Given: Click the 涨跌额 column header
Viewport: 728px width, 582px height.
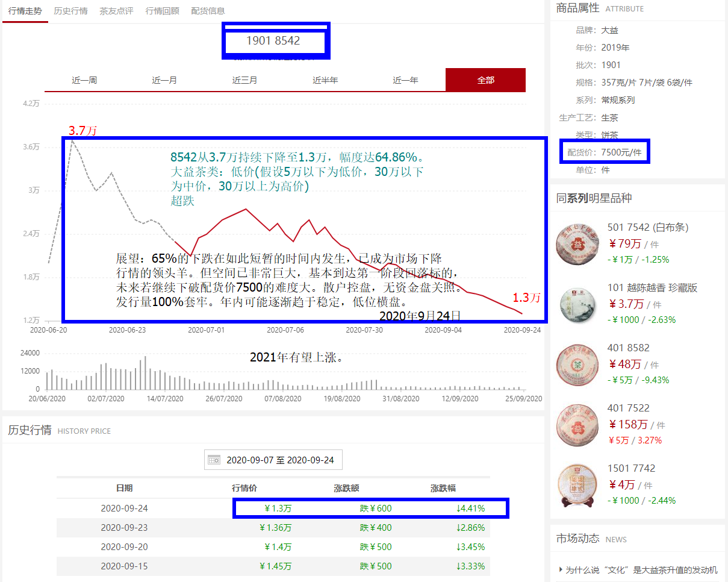Looking at the screenshot, I should tap(346, 488).
